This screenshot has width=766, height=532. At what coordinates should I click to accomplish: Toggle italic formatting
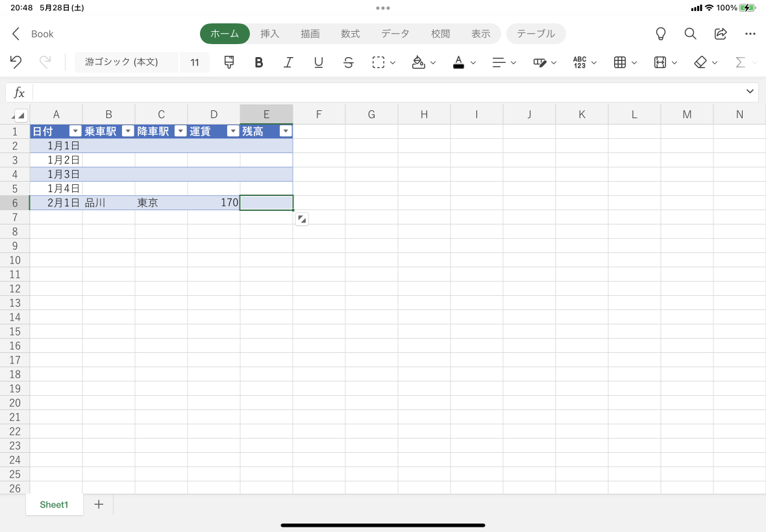pos(289,62)
